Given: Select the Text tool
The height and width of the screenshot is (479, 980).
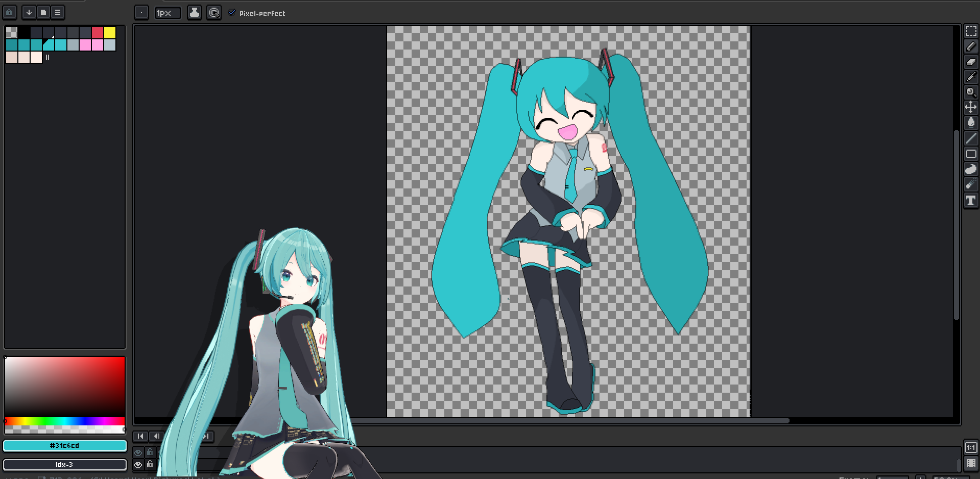Looking at the screenshot, I should tap(971, 200).
